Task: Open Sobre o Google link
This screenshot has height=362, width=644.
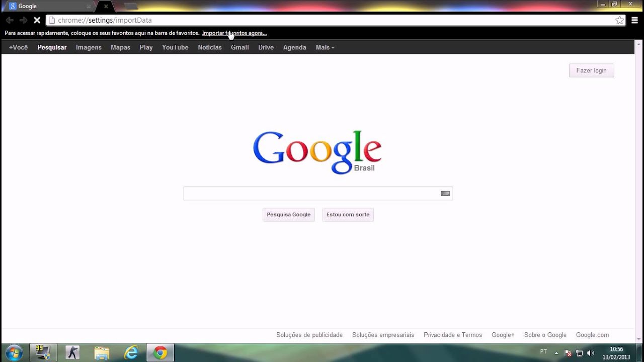Action: pyautogui.click(x=545, y=335)
